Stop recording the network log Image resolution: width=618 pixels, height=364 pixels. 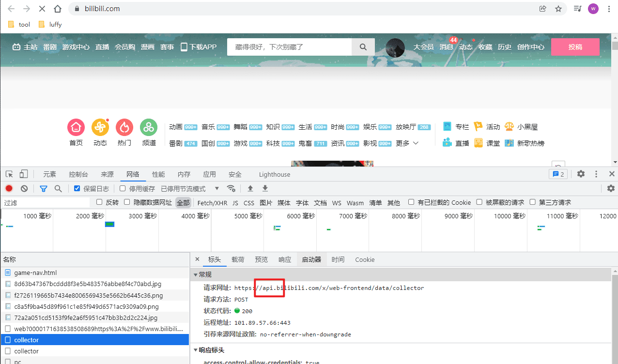click(9, 188)
